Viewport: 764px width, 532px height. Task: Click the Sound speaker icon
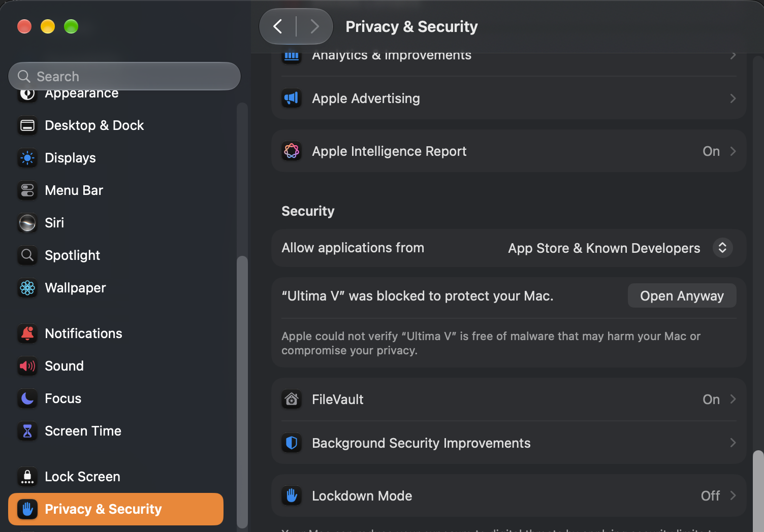(27, 366)
